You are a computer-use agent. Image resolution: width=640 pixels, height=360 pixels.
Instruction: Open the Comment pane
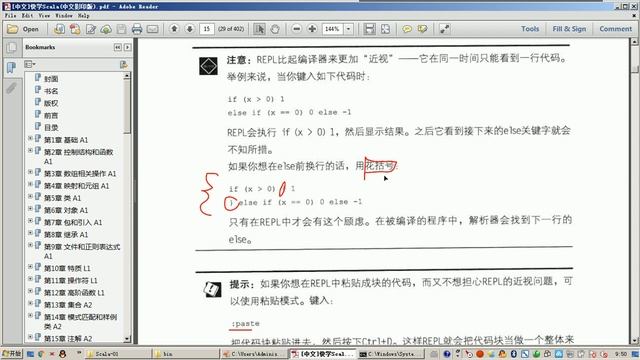click(616, 29)
